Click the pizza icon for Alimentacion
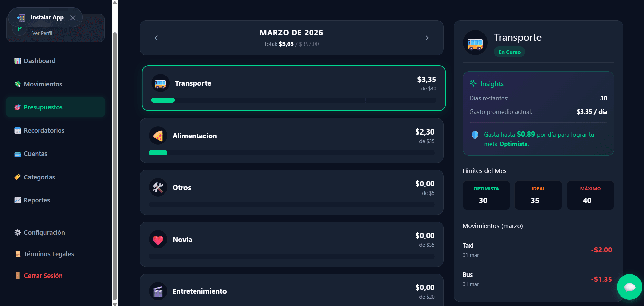 tap(158, 136)
